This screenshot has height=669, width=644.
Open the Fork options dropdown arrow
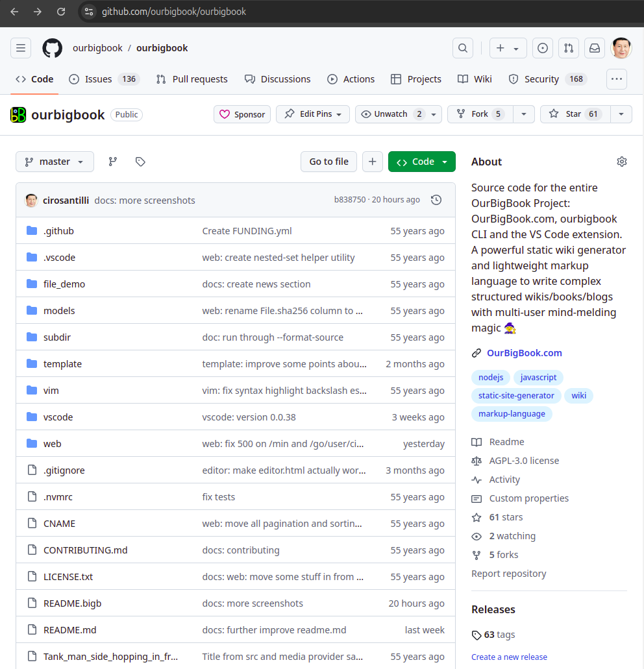tap(524, 114)
